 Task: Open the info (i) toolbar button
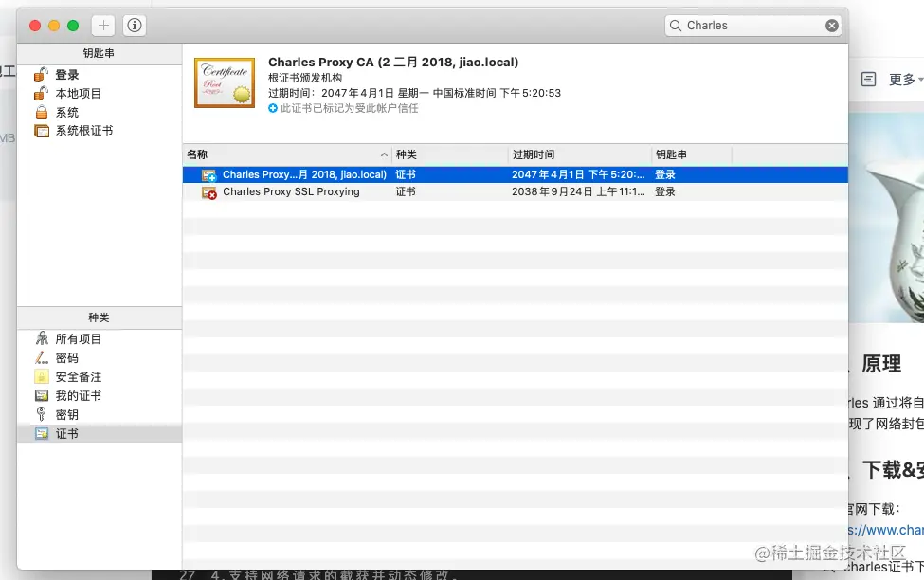135,26
